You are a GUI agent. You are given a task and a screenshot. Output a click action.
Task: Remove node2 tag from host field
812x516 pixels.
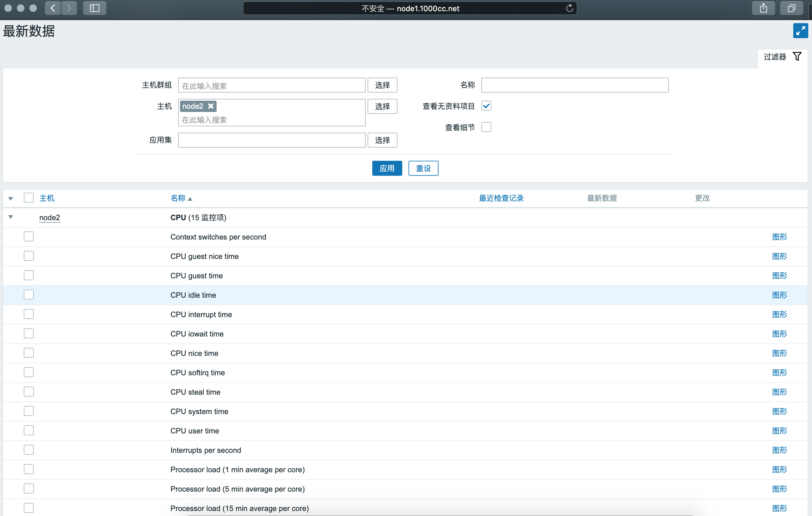211,106
